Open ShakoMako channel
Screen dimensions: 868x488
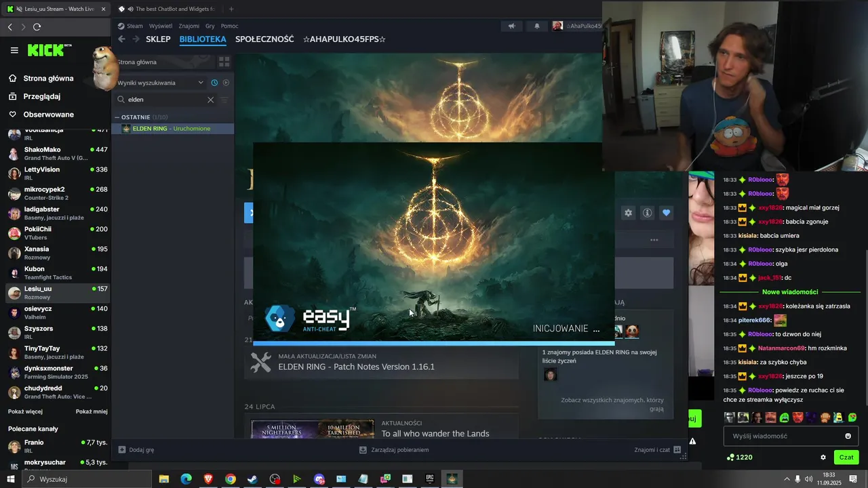[x=57, y=153]
